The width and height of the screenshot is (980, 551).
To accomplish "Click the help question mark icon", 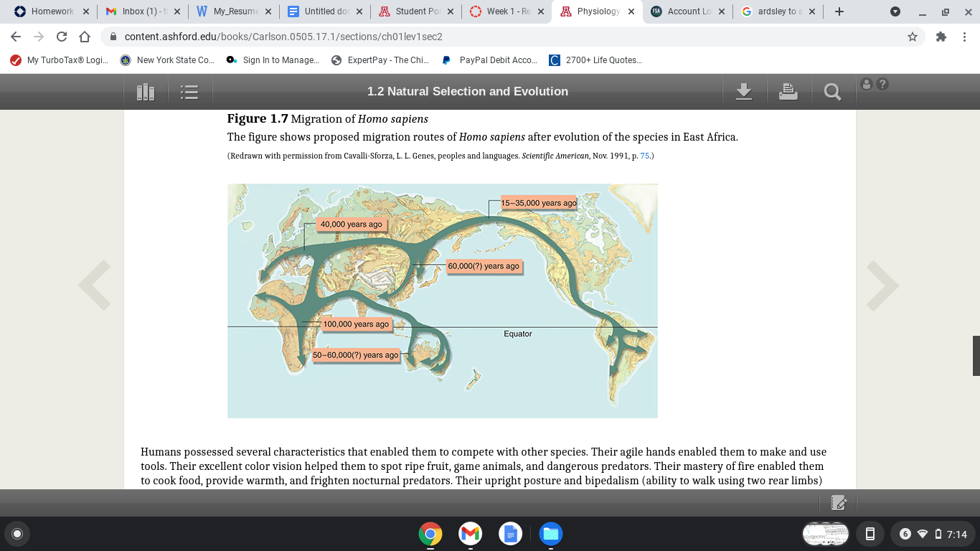I will (882, 84).
